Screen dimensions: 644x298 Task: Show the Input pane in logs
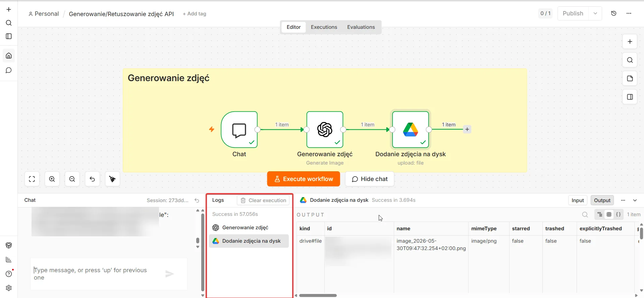pyautogui.click(x=578, y=200)
